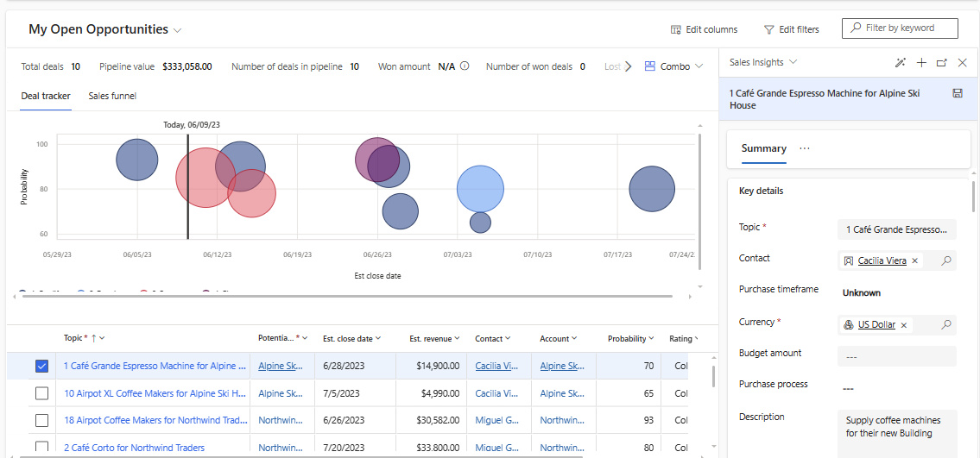This screenshot has width=980, height=458.
Task: Click the search icon in Contact field
Action: 946,260
